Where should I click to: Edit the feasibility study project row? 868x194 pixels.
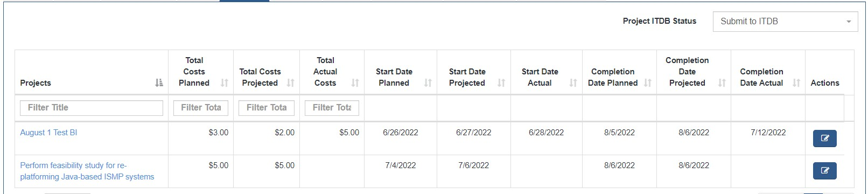pos(824,171)
